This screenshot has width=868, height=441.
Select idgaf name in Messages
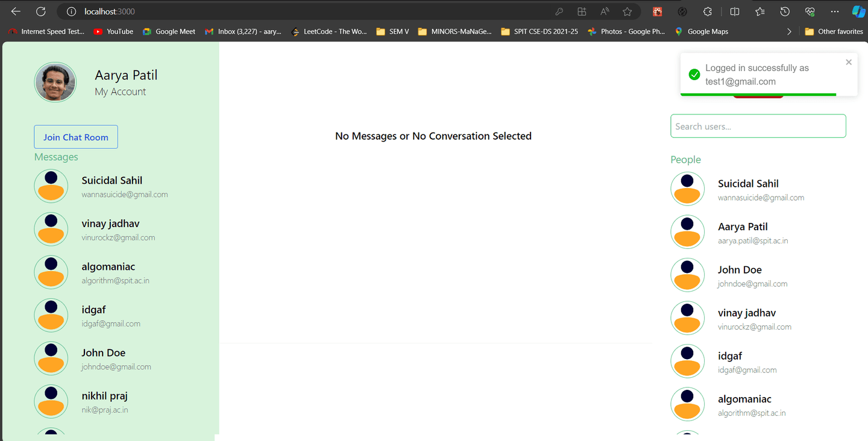point(93,310)
